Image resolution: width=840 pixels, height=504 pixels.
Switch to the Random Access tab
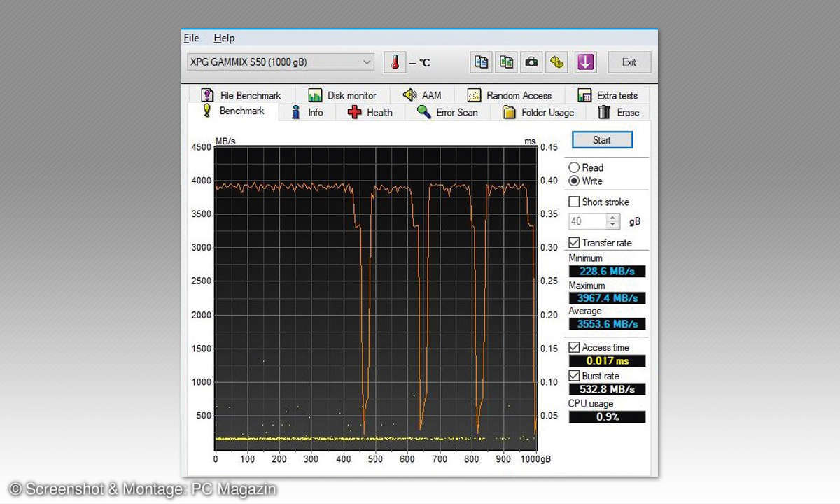[510, 95]
